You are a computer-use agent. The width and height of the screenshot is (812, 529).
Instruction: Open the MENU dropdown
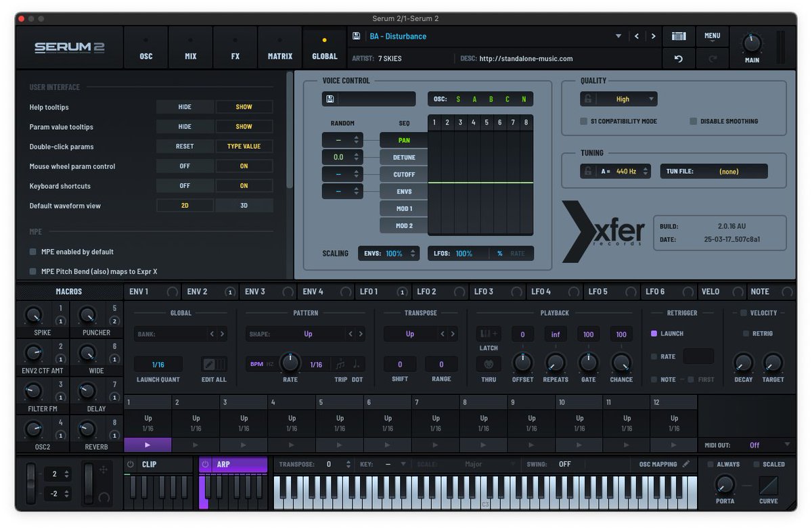(713, 37)
